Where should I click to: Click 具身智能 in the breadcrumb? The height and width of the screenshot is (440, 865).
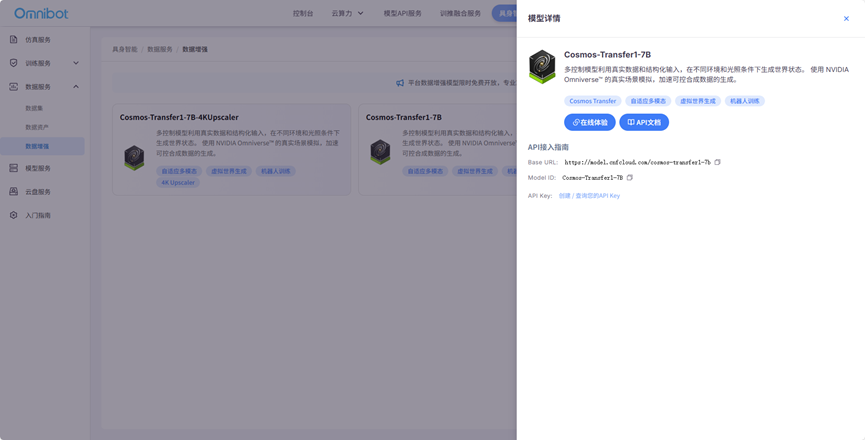point(125,49)
